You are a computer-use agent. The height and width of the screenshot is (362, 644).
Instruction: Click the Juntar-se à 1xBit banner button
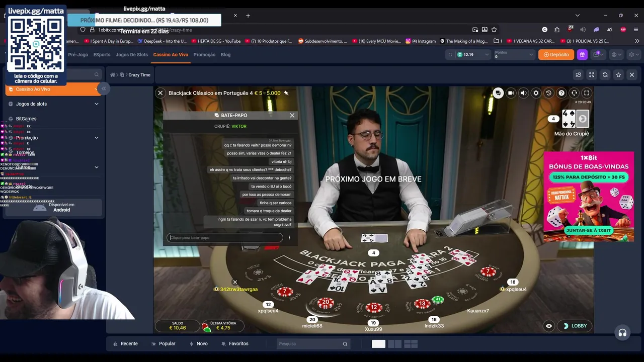(x=588, y=230)
